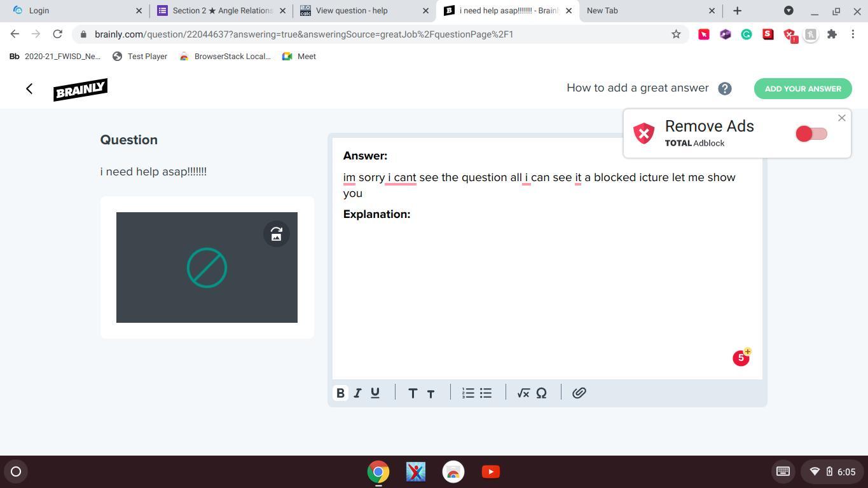Switch to the Section 2 Angle Relations tab
This screenshot has width=868, height=488.
click(223, 11)
